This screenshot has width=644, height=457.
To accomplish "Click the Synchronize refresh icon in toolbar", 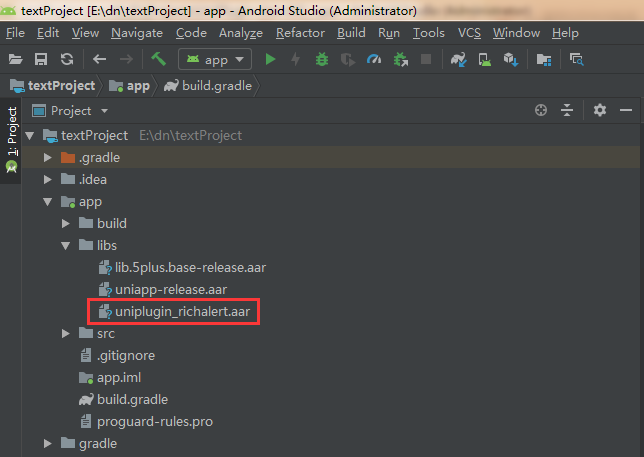I will pos(67,60).
